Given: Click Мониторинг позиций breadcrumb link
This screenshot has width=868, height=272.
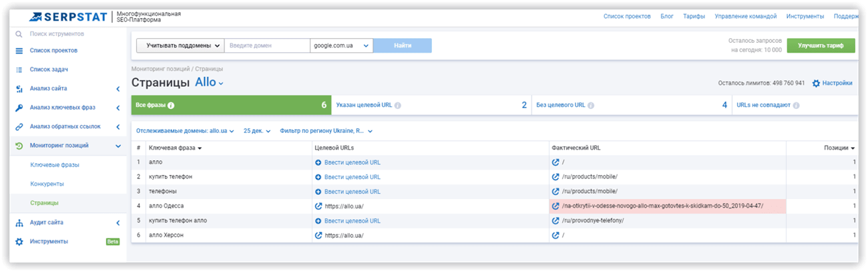Looking at the screenshot, I should point(160,69).
